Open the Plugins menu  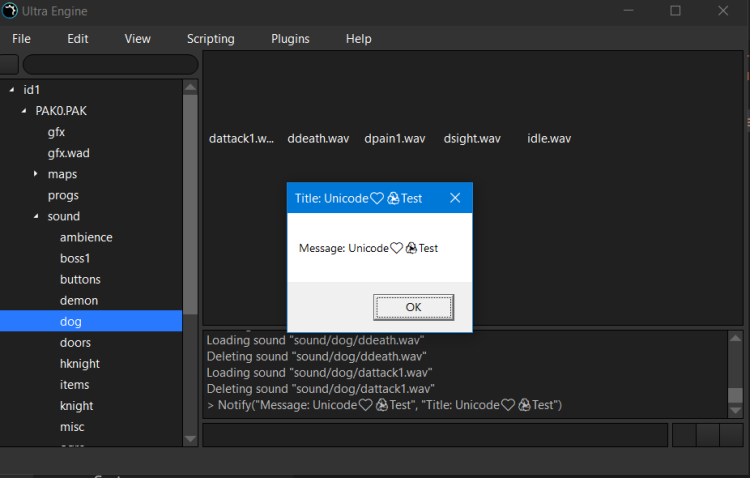(290, 39)
